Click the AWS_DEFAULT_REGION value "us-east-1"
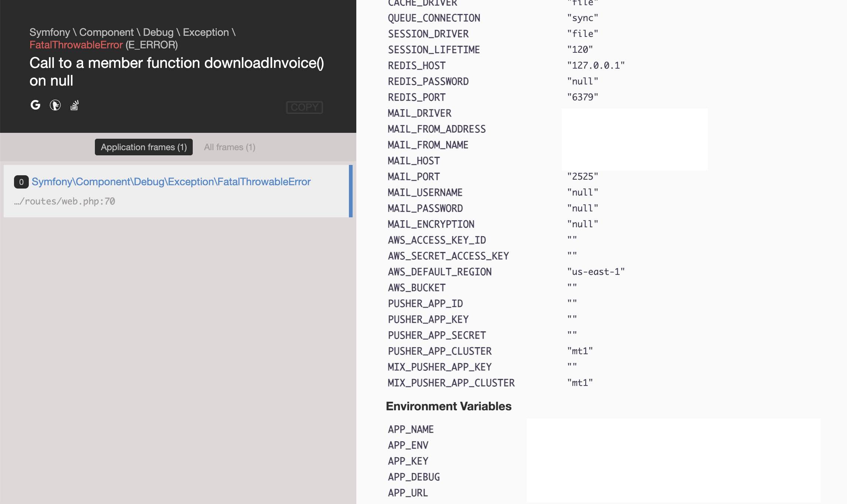Screen dimensions: 847x504 pos(596,272)
